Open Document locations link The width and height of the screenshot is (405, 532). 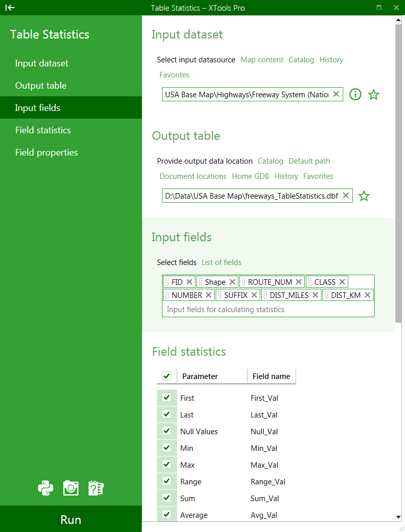(x=193, y=176)
